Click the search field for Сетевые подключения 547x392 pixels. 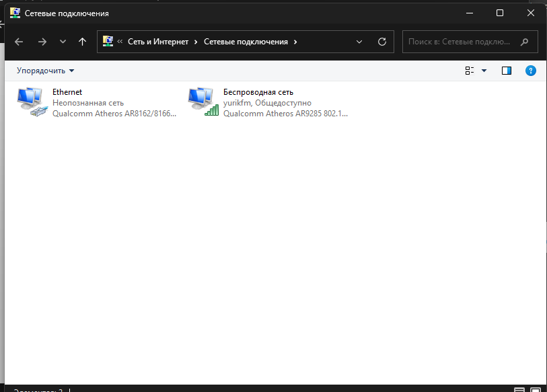pyautogui.click(x=460, y=42)
